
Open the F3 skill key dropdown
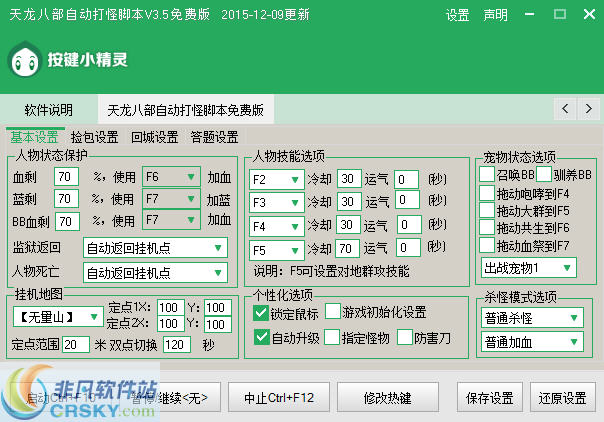(x=277, y=203)
